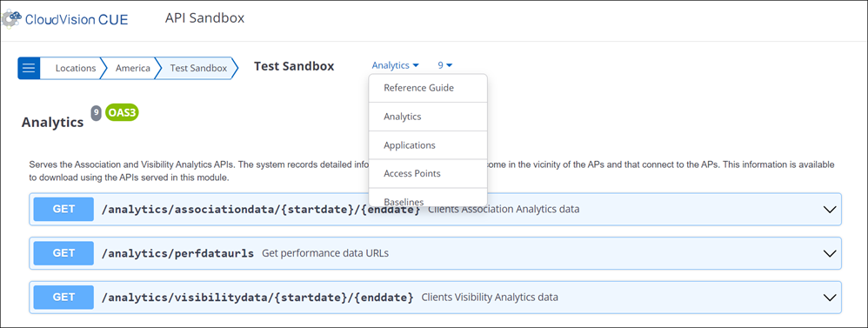The height and width of the screenshot is (328, 868).
Task: Navigate to America breadcrumb
Action: [x=133, y=68]
